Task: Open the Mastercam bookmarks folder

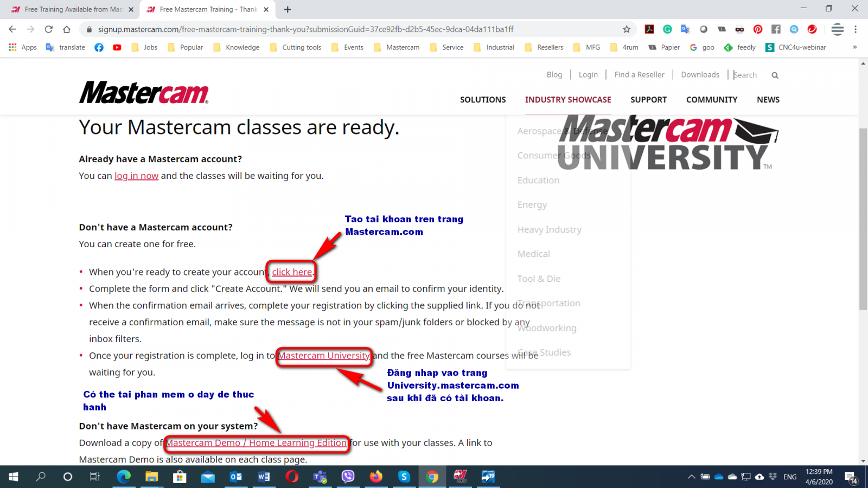Action: 397,48
